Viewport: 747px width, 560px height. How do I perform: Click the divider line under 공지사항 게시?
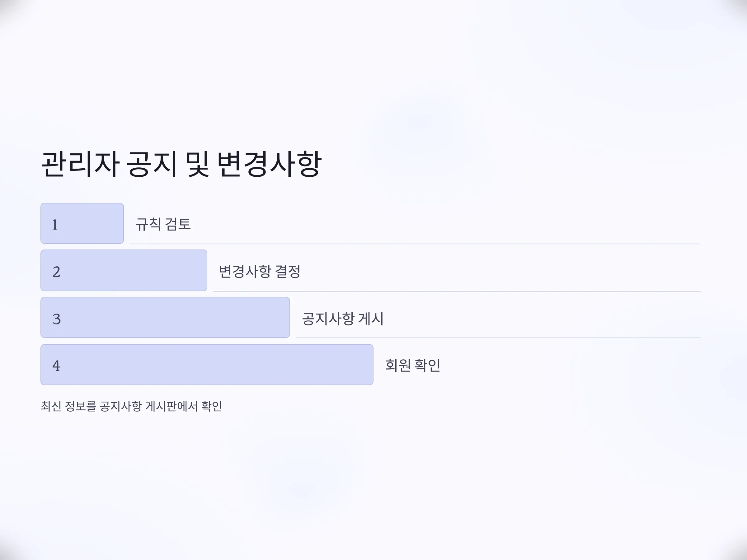[x=498, y=338]
